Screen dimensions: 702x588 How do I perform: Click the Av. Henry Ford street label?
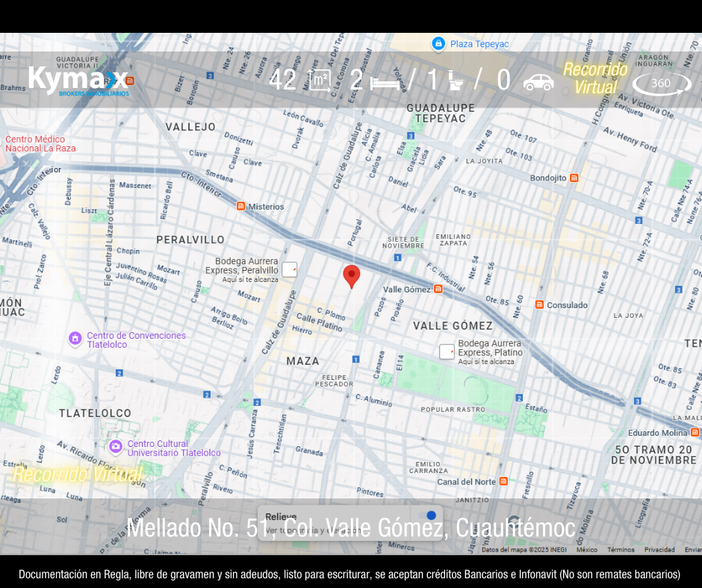(630, 140)
